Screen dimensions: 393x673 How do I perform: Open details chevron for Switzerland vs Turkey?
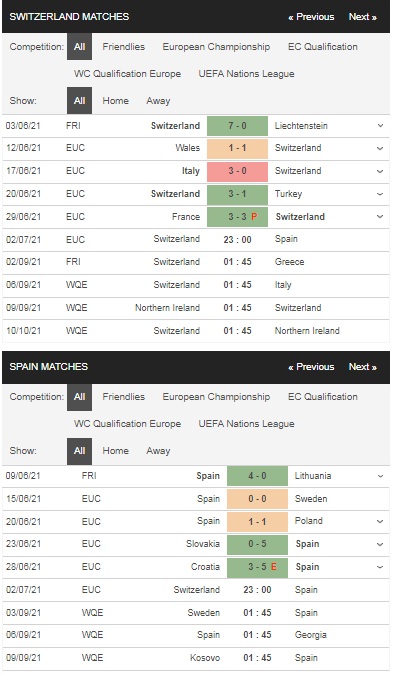pyautogui.click(x=380, y=194)
